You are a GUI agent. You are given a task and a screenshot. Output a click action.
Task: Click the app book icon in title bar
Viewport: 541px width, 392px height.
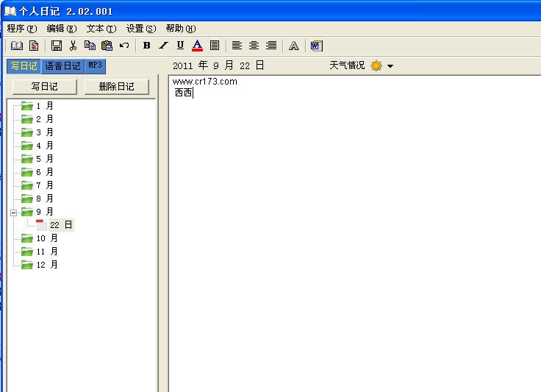pyautogui.click(x=10, y=11)
